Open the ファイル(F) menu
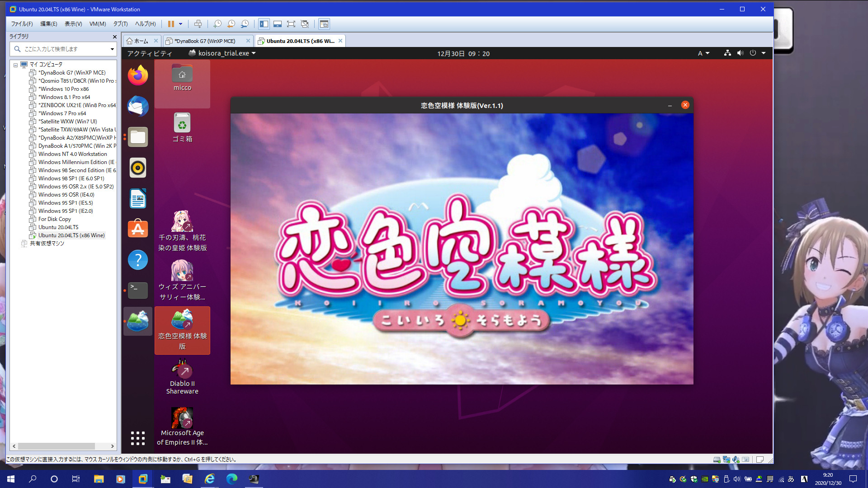 pyautogui.click(x=22, y=24)
